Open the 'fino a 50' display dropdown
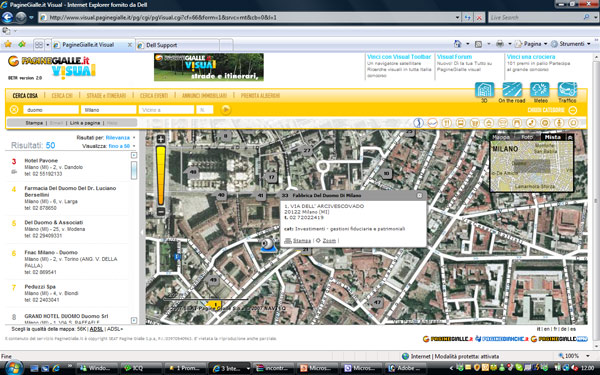Image resolution: width=600 pixels, height=375 pixels. [122, 146]
